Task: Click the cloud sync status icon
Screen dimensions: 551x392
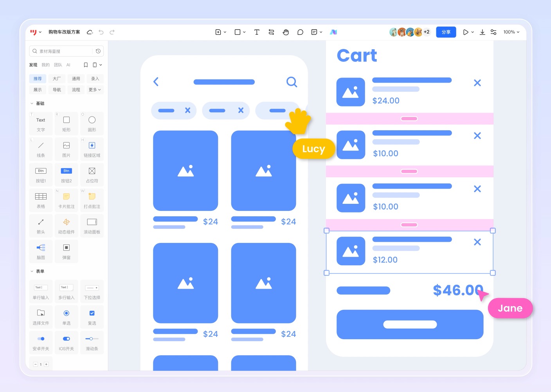Action: (90, 32)
